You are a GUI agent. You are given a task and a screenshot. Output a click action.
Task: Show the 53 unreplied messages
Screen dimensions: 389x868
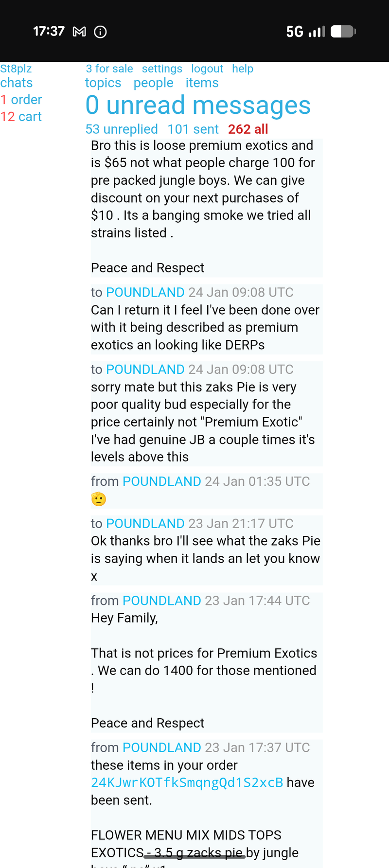coord(122,129)
